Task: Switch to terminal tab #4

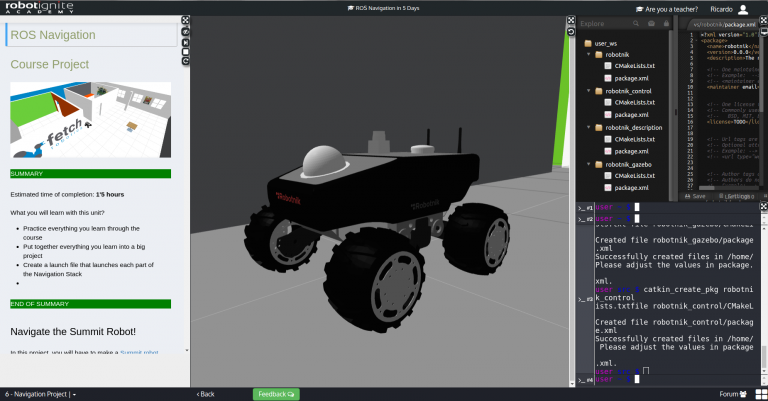Action: pos(585,379)
